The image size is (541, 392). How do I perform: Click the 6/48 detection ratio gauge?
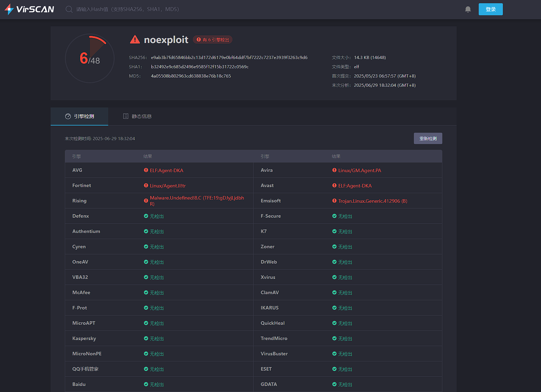[x=90, y=58]
